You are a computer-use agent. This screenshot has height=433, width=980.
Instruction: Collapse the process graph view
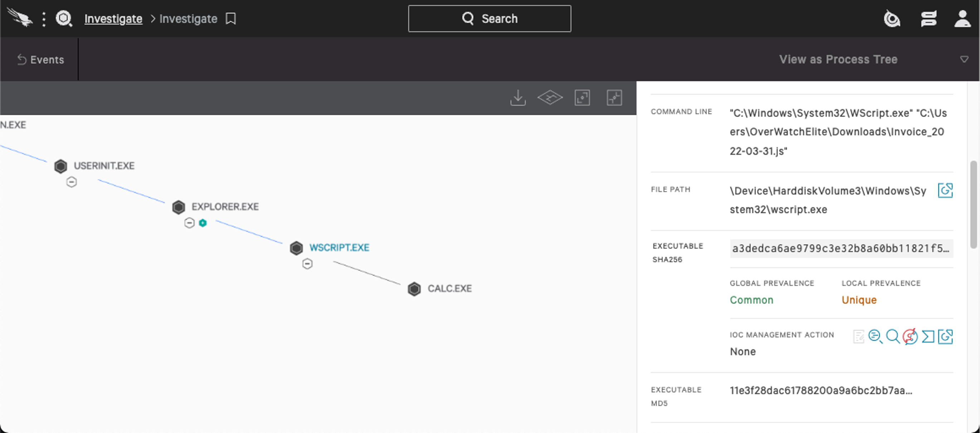[x=614, y=98]
